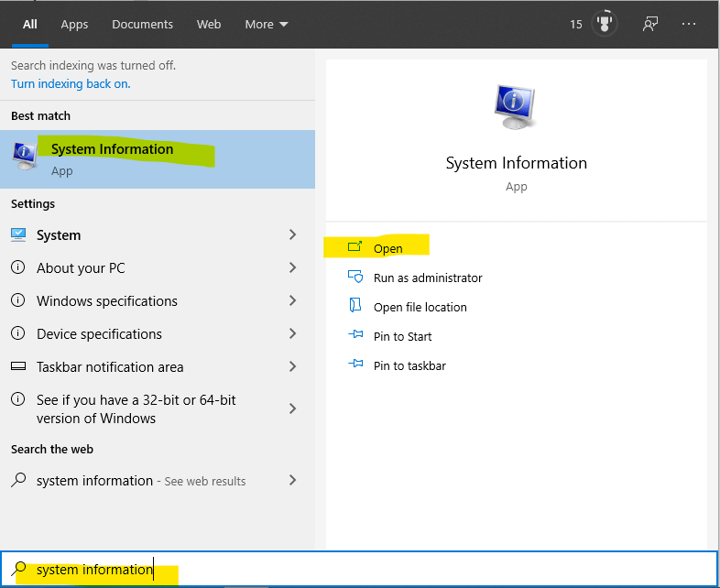Switch to the Documents tab
The height and width of the screenshot is (588, 720).
pyautogui.click(x=142, y=25)
